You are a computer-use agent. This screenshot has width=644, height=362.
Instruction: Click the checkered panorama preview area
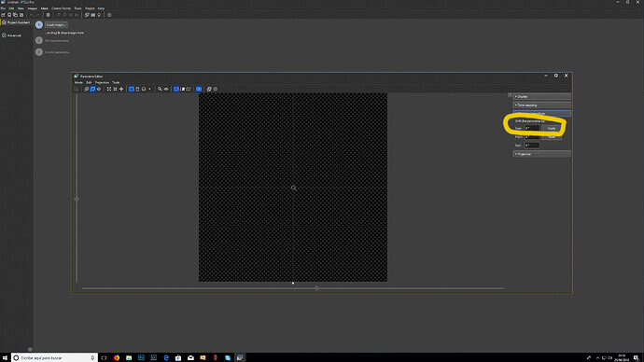click(293, 188)
